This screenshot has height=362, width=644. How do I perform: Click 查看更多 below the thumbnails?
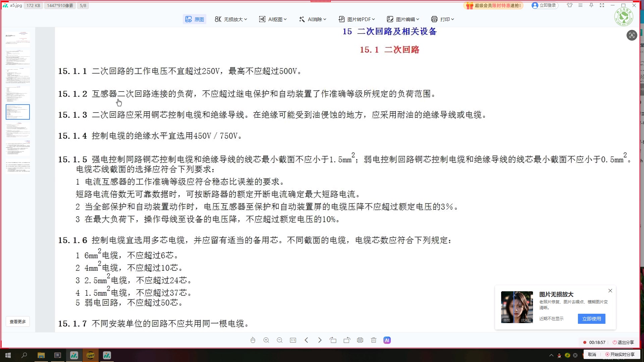click(18, 321)
